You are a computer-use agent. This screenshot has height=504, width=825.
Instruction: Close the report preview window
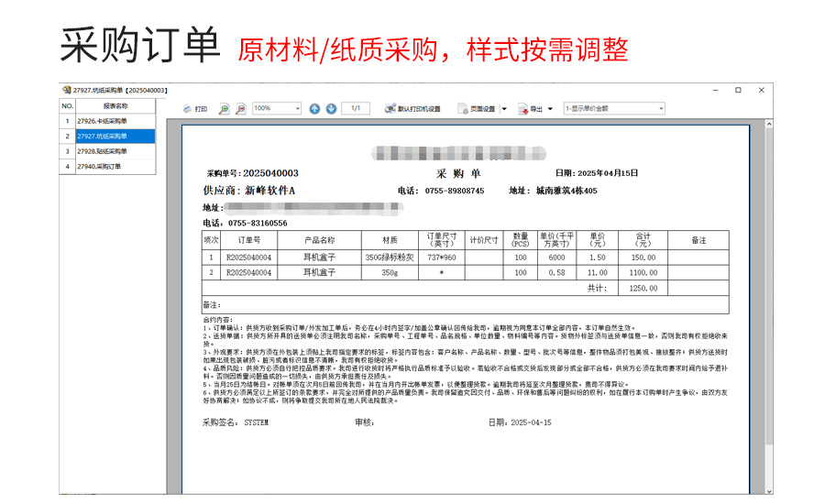(762, 90)
